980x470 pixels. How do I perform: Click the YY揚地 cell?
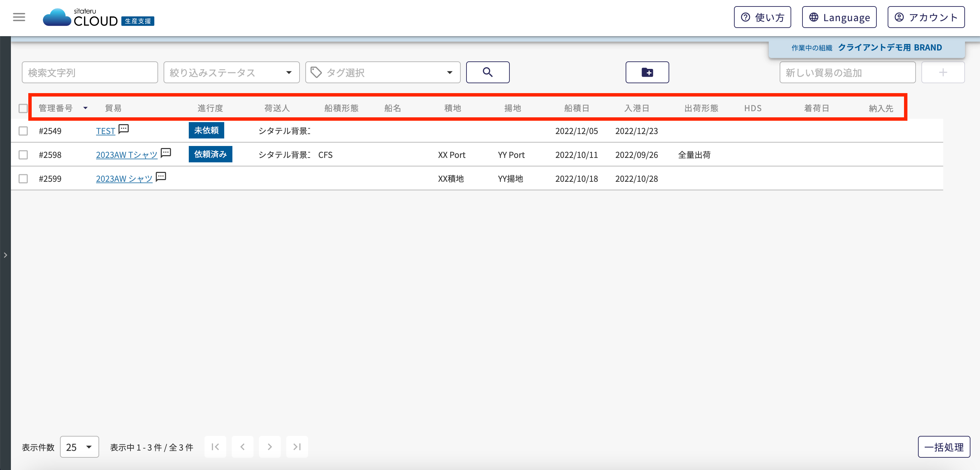510,179
